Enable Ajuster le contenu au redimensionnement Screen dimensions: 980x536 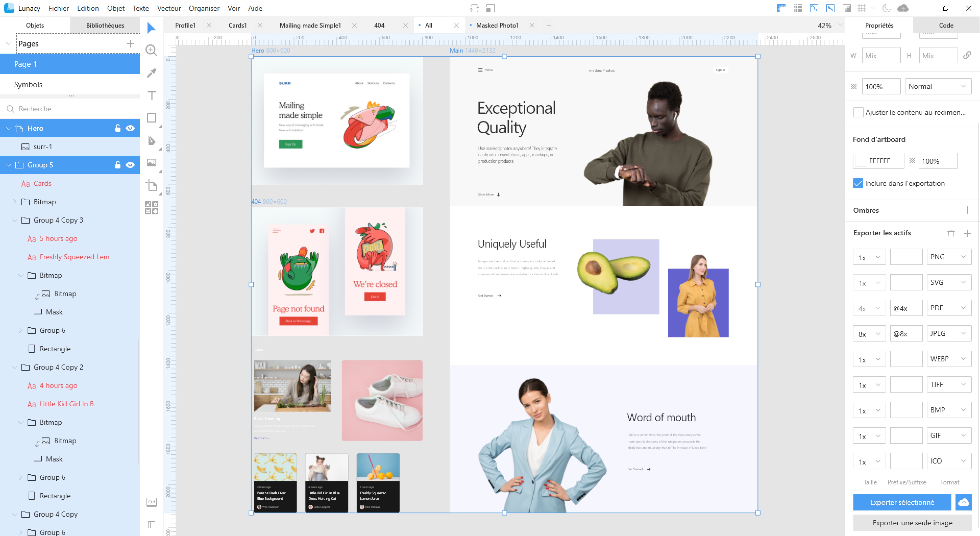point(858,112)
